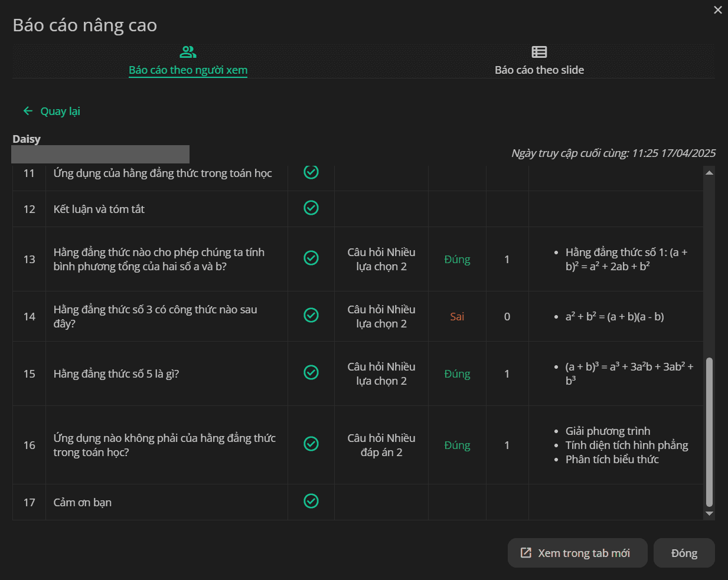Screen dimensions: 728x580
Task: Click row number 17
Action: point(30,502)
